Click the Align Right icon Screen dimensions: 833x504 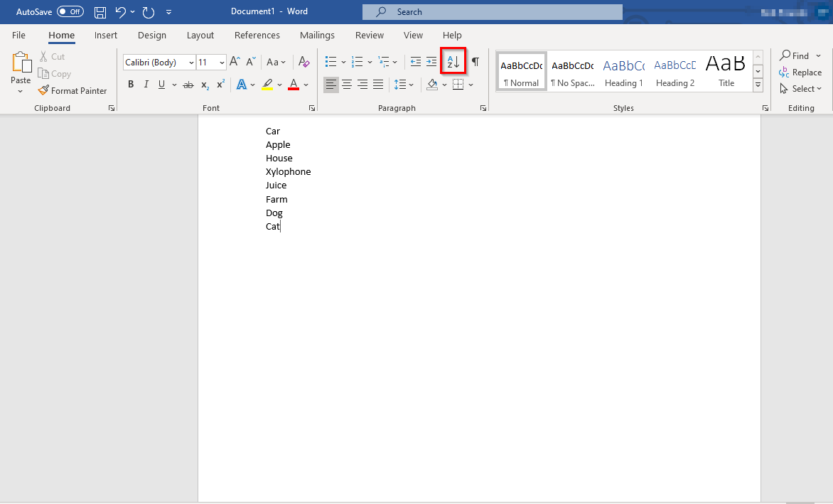tap(362, 85)
